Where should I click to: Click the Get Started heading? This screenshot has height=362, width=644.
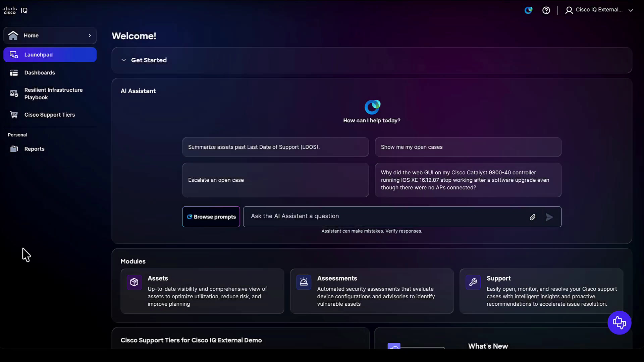pos(149,60)
